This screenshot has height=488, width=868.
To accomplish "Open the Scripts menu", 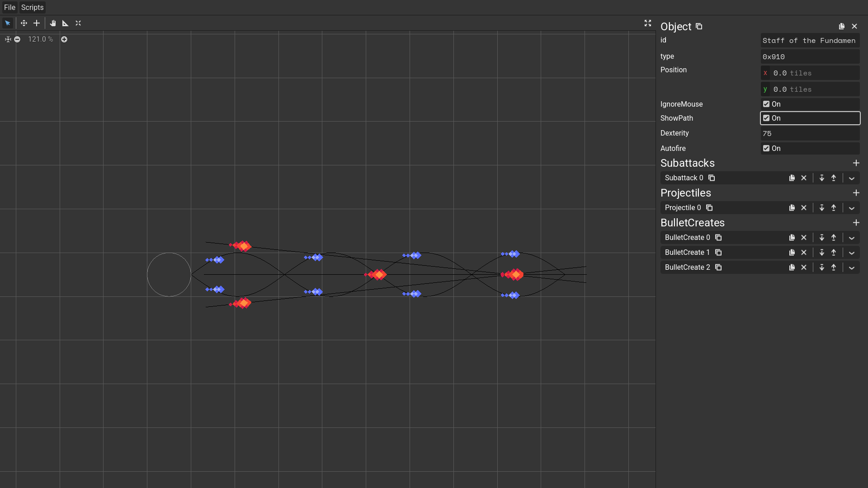I will 33,7.
